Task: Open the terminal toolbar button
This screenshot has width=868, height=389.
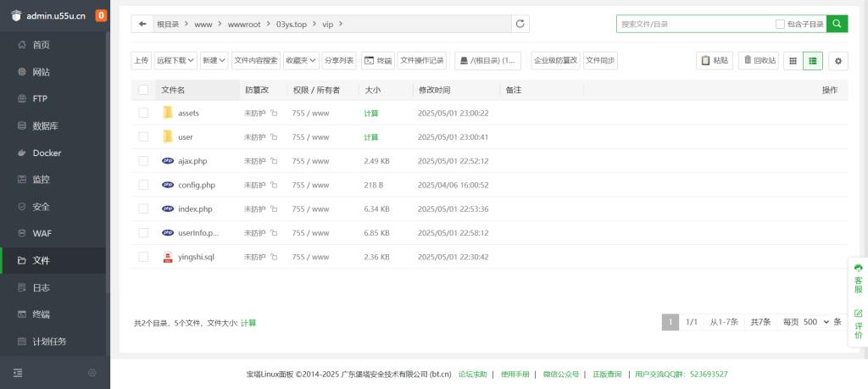Action: point(377,60)
